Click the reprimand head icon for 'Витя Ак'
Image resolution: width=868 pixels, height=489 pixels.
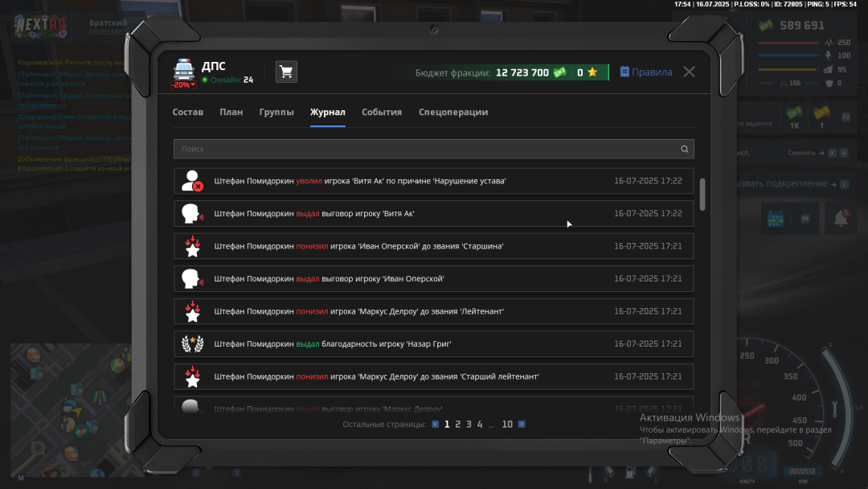192,213
